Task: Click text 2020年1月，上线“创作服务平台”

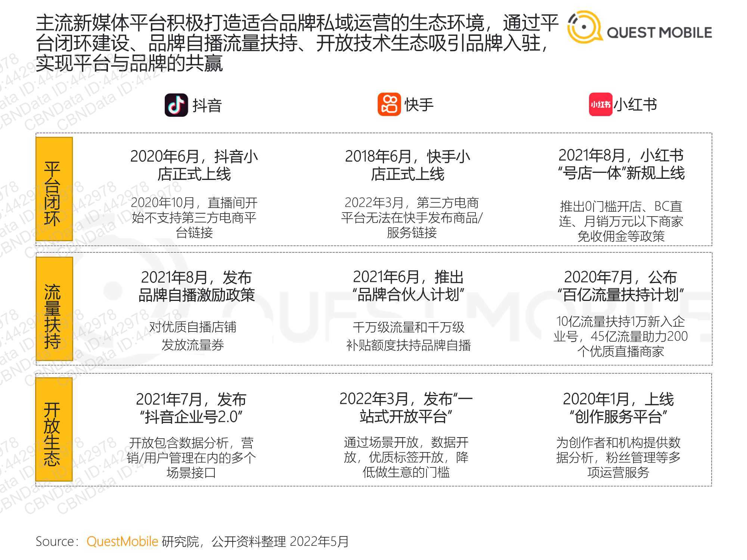Action: (x=619, y=408)
